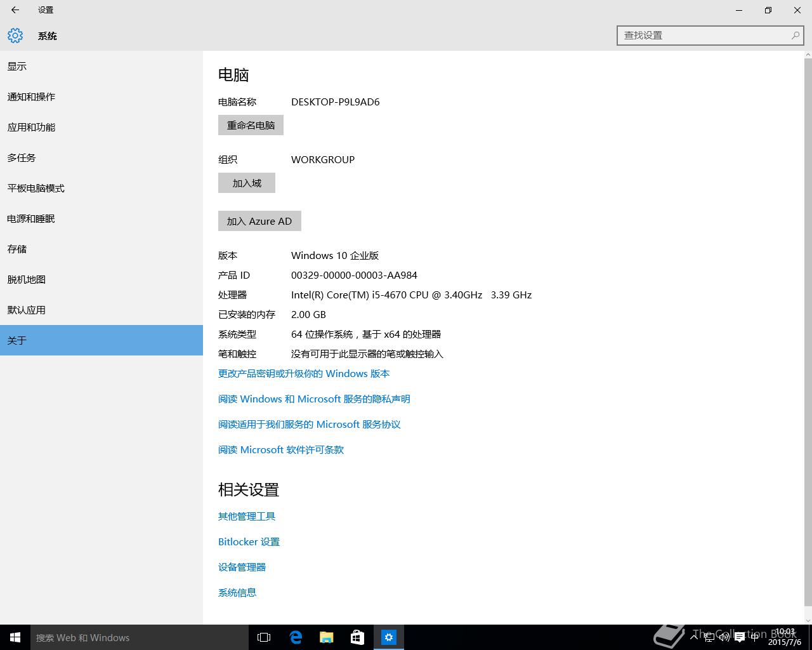The width and height of the screenshot is (812, 650).
Task: Open File Explorer from taskbar
Action: [x=327, y=637]
